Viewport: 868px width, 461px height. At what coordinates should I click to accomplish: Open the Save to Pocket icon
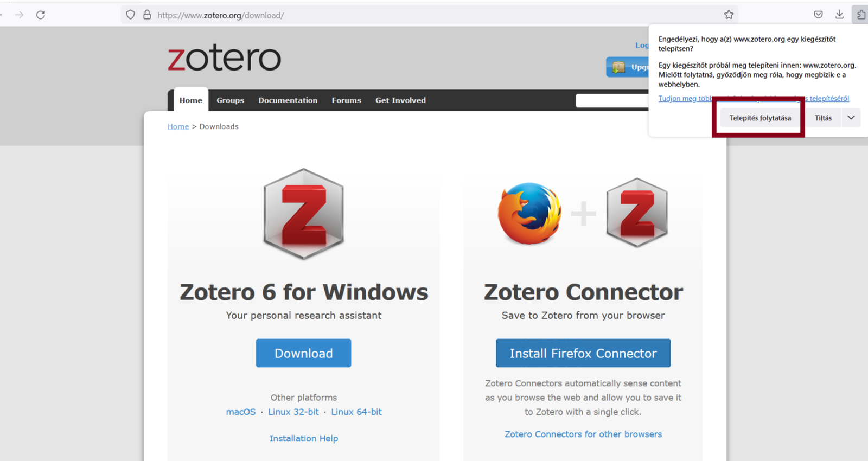[818, 15]
